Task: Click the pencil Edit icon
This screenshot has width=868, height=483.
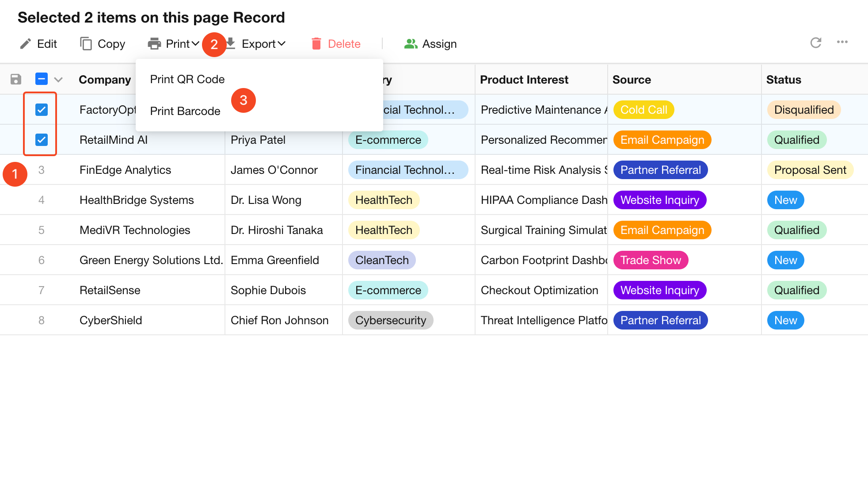Action: [26, 44]
